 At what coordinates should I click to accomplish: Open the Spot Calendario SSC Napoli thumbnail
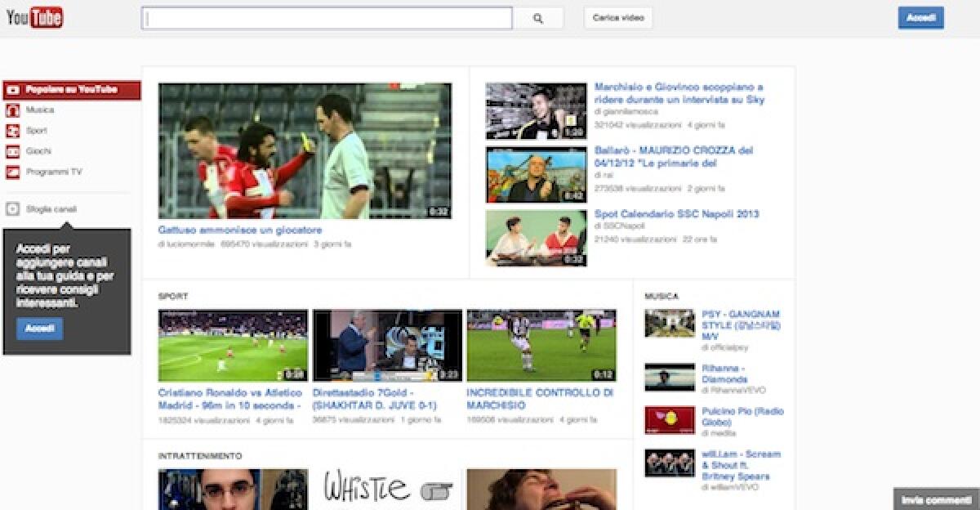click(536, 238)
